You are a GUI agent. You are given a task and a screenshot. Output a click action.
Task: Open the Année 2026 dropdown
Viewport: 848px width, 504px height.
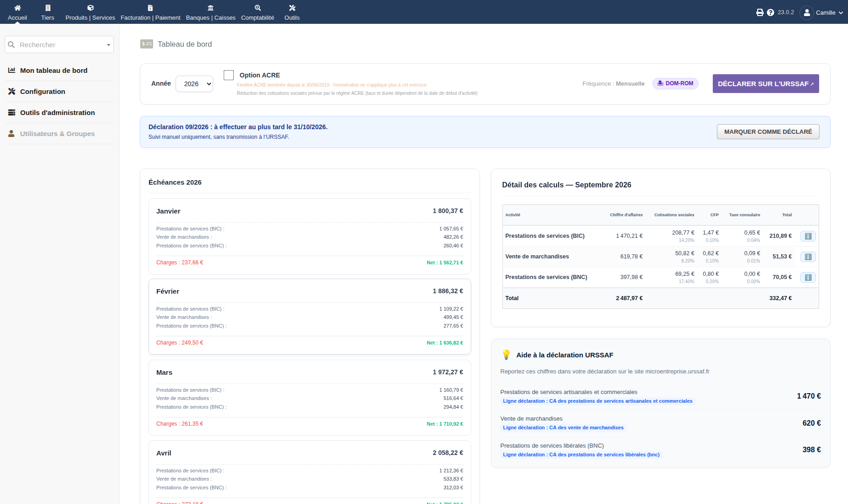click(x=194, y=84)
